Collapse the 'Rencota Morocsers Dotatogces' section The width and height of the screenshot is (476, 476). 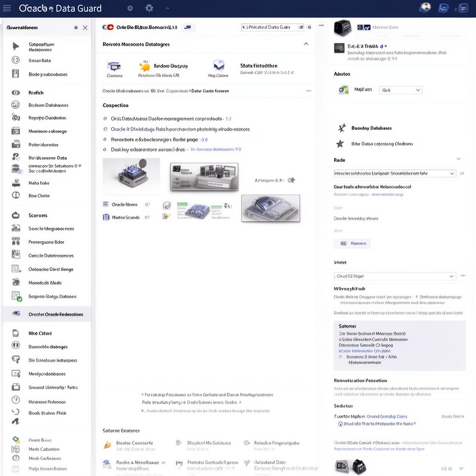pyautogui.click(x=306, y=44)
